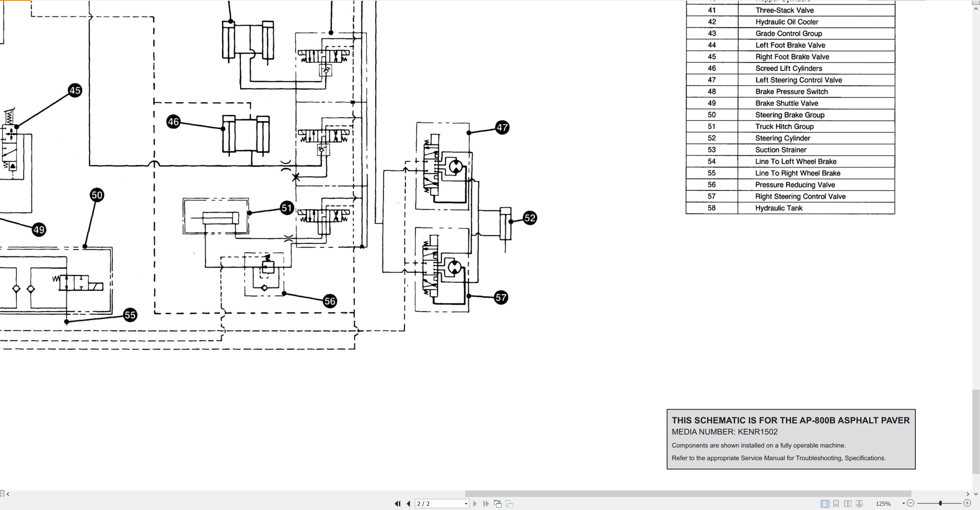
Task: Click callout bubble 56 on schematic
Action: [x=330, y=301]
